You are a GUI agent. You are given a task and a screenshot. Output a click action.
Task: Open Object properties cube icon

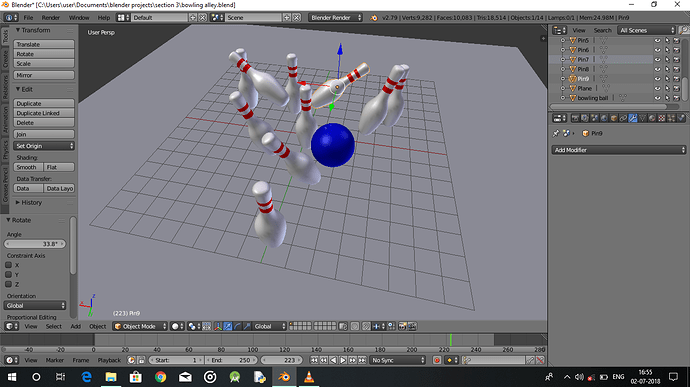pyautogui.click(x=614, y=118)
